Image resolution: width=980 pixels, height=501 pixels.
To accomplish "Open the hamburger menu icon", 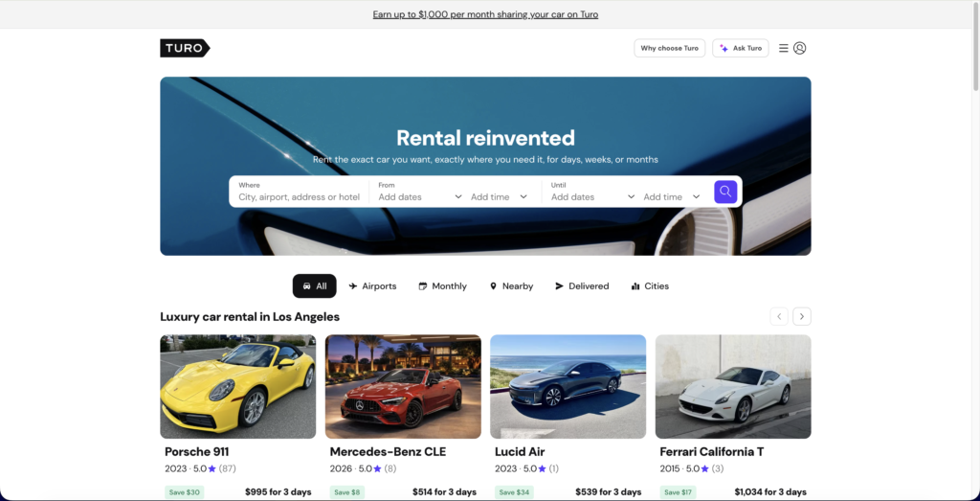I will 783,48.
